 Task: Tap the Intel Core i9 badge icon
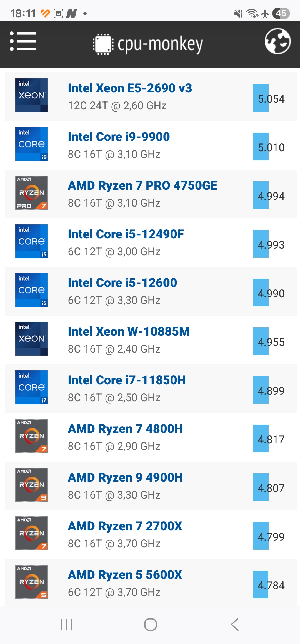tap(31, 144)
